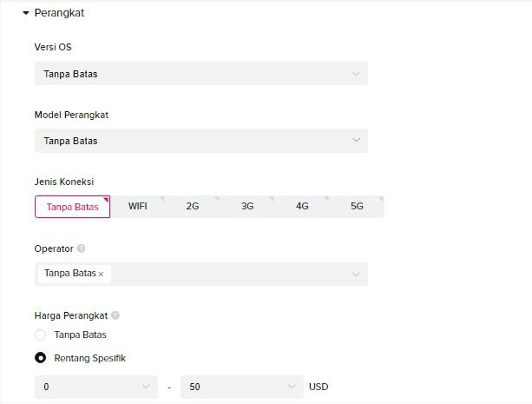Open the Versi OS dropdown
Screen dimensions: 532x404
[201, 73]
